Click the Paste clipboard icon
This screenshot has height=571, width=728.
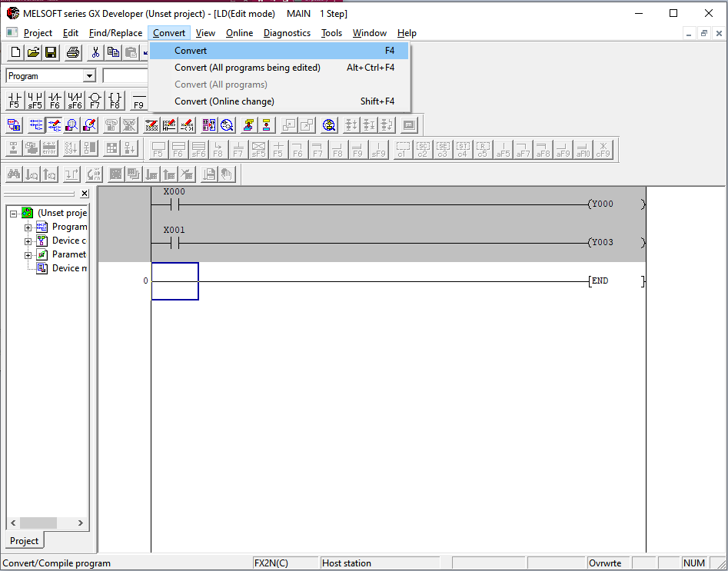[x=131, y=52]
